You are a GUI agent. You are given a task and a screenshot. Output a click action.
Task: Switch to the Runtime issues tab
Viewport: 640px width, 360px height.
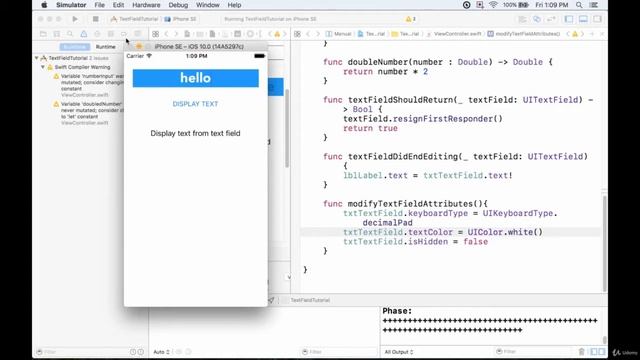pyautogui.click(x=106, y=47)
